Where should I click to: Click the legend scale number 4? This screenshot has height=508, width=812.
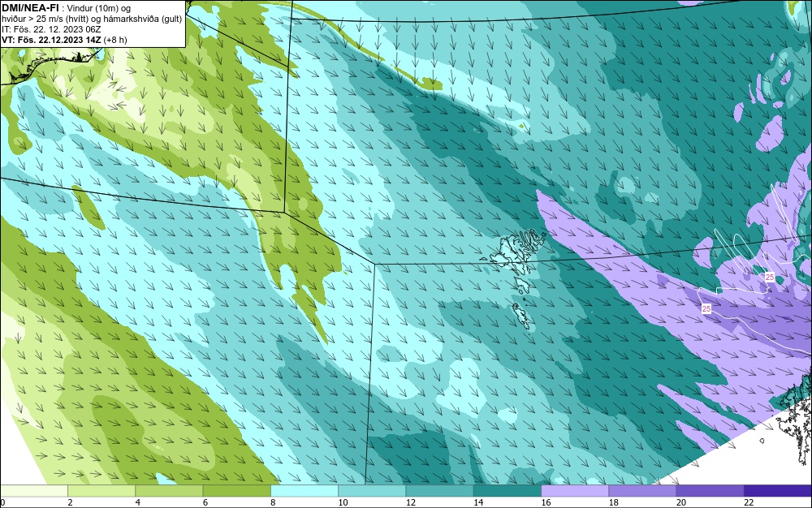coord(138,502)
